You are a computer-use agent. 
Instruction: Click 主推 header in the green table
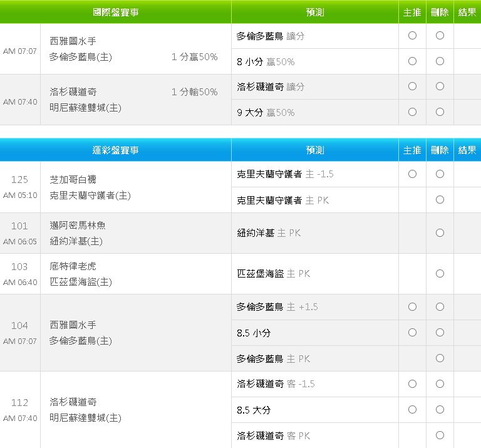point(412,12)
